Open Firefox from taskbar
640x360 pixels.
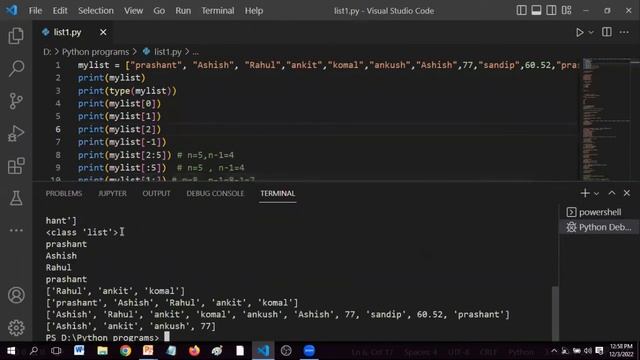tap(194, 351)
